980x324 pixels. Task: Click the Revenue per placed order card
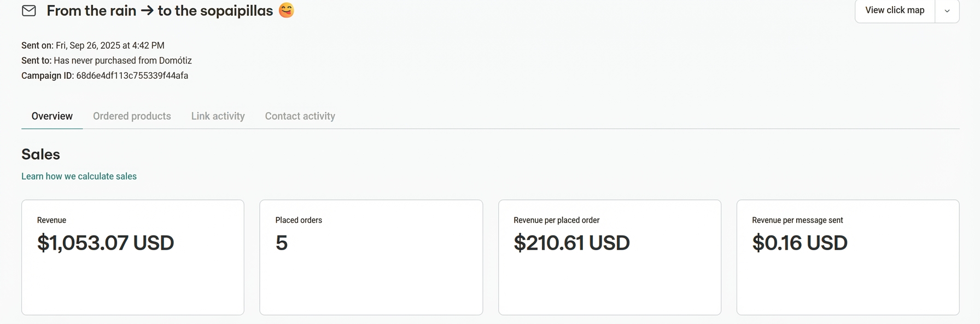[x=609, y=257]
